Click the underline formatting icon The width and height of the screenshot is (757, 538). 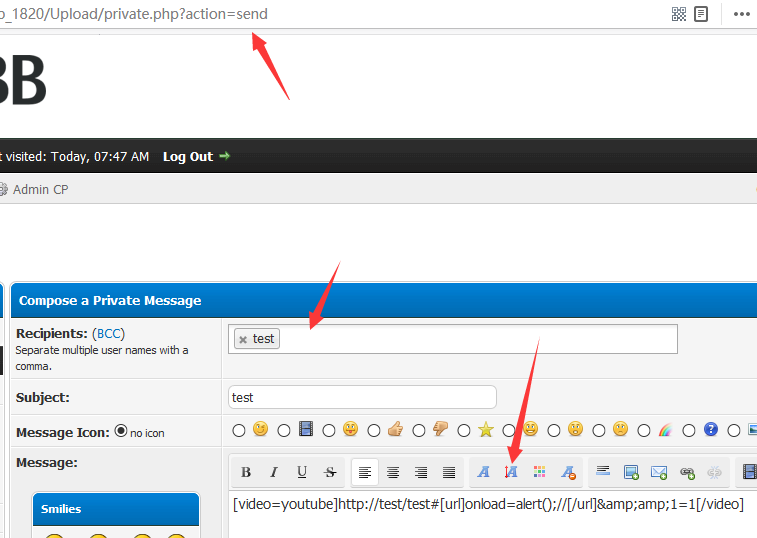302,472
